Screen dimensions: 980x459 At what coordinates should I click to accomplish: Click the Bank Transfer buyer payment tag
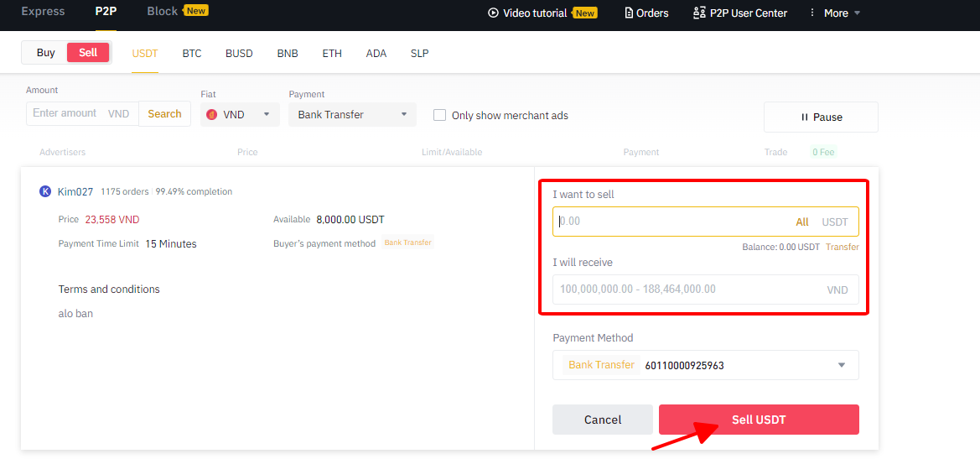(x=408, y=243)
